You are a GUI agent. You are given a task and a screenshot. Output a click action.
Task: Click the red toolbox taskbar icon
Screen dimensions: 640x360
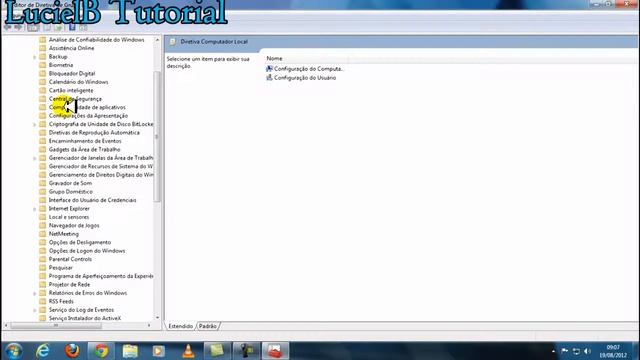tap(275, 351)
